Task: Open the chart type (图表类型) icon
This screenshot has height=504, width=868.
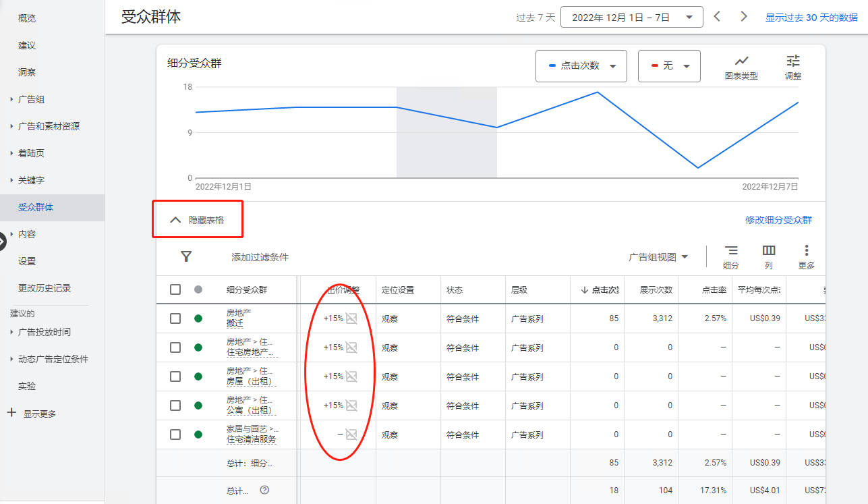Action: (741, 61)
